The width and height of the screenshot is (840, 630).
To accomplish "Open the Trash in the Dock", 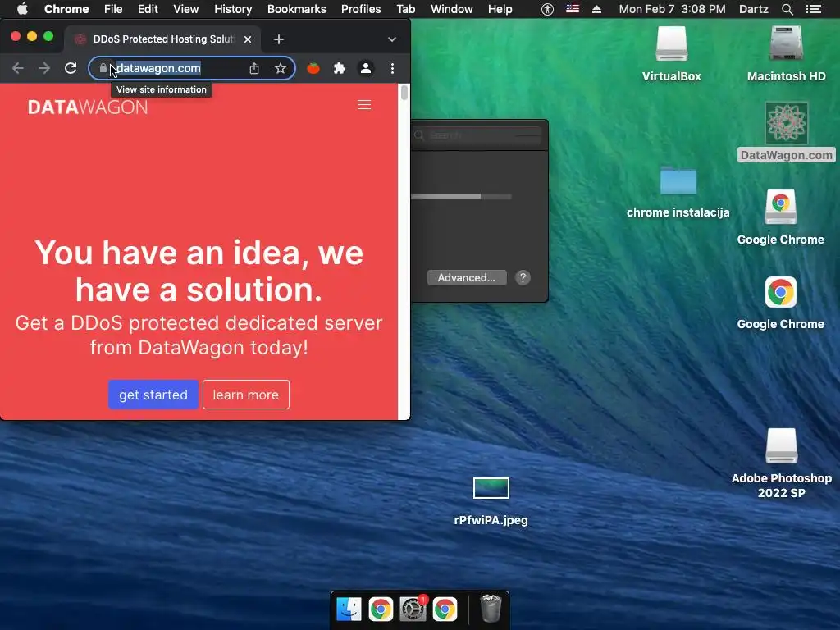I will pyautogui.click(x=491, y=608).
